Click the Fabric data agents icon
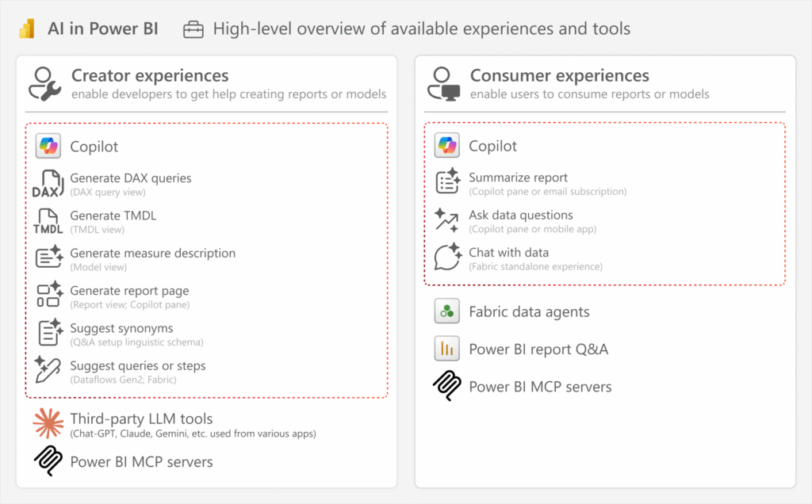The height and width of the screenshot is (504, 812). point(446,311)
